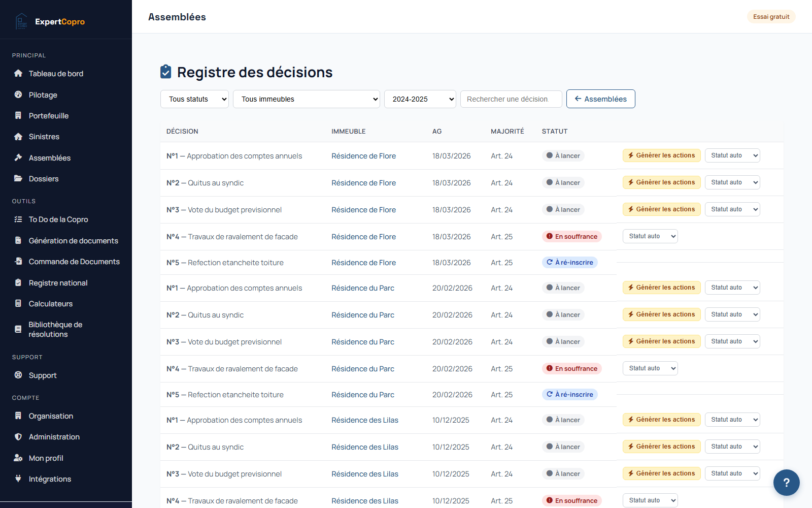
Task: Click the Portefeuille building icon
Action: [x=18, y=115]
